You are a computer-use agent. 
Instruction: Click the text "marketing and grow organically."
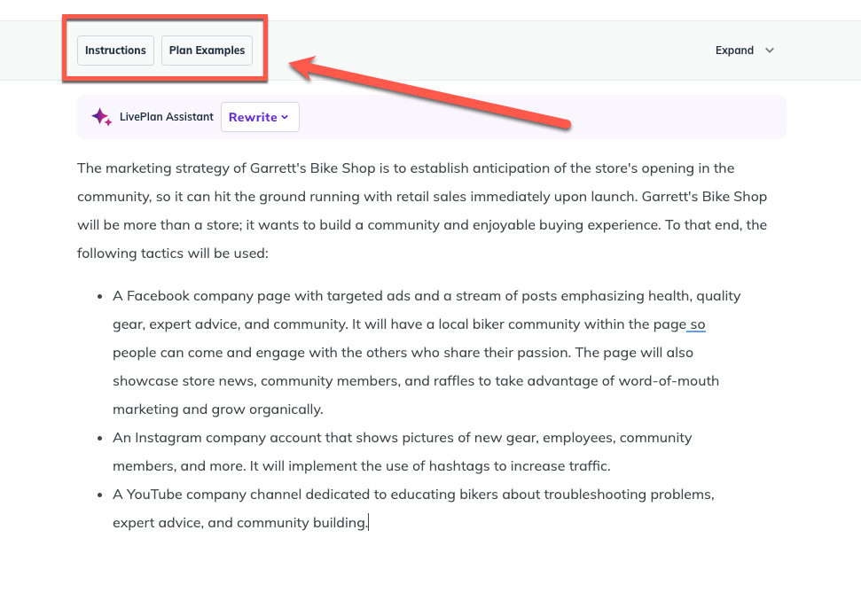click(x=218, y=409)
